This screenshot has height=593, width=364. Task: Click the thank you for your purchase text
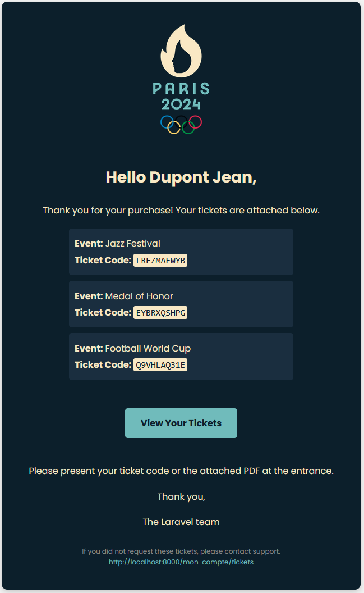181,210
